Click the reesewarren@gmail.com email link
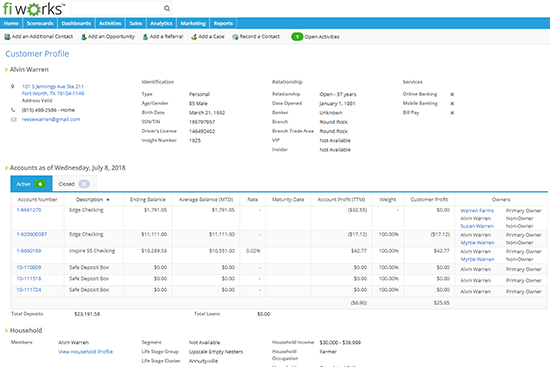Image resolution: width=550 pixels, height=367 pixels. (51, 119)
